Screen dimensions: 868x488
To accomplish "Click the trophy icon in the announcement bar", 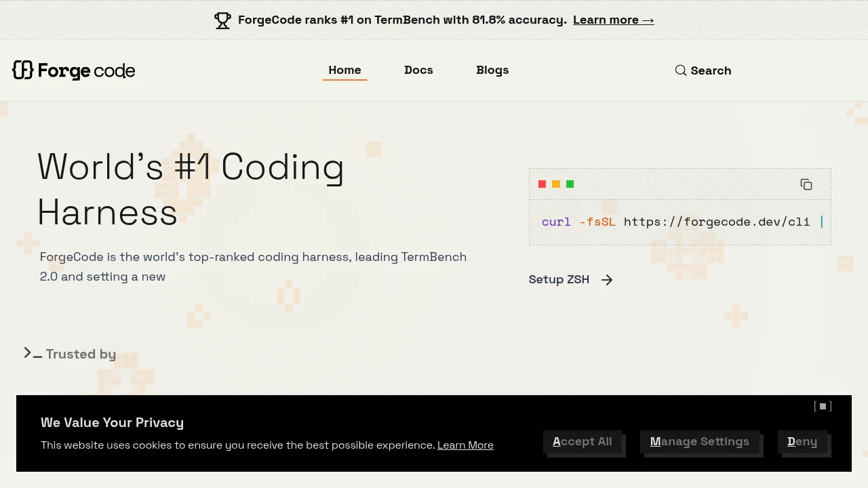I will 222,20.
